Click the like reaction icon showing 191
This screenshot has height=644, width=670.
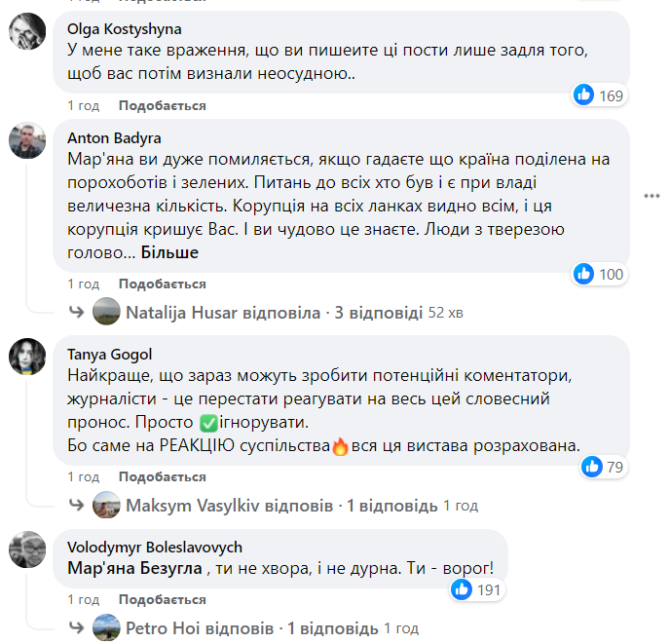464,588
